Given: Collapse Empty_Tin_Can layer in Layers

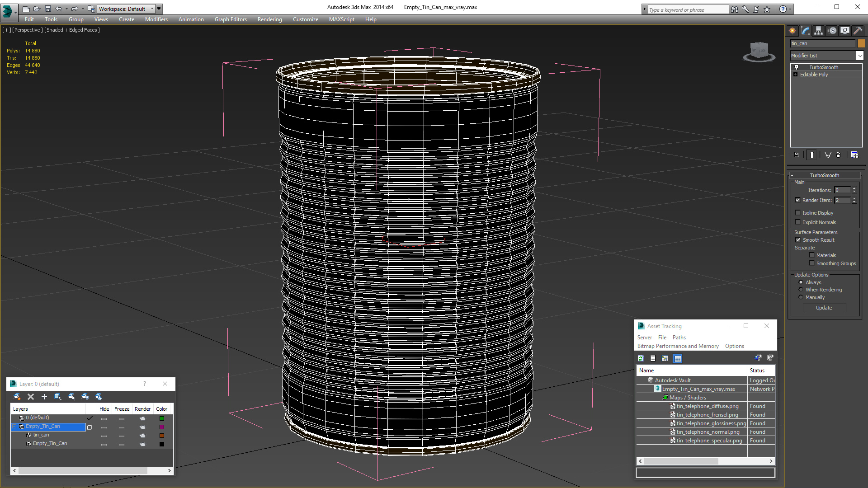Looking at the screenshot, I should coord(14,427).
